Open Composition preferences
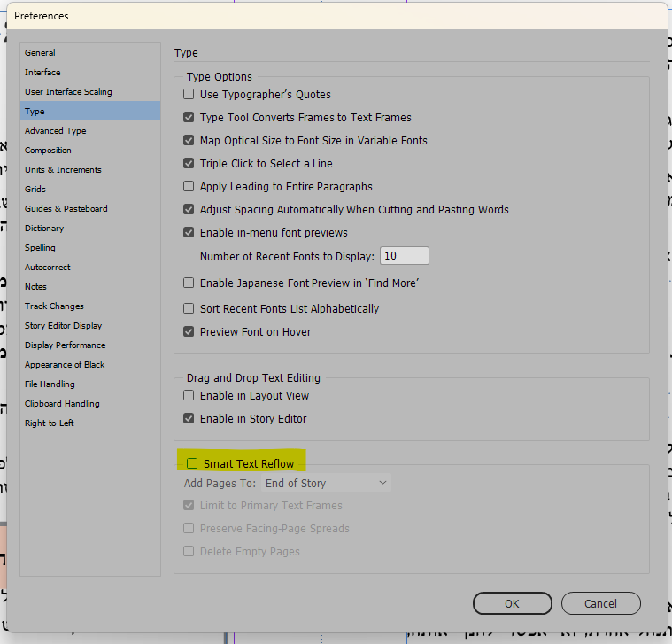The width and height of the screenshot is (672, 644). point(90,150)
